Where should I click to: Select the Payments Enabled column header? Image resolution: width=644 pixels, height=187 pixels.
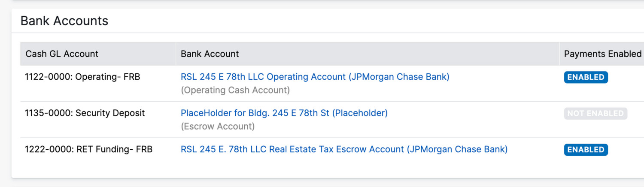pyautogui.click(x=602, y=54)
